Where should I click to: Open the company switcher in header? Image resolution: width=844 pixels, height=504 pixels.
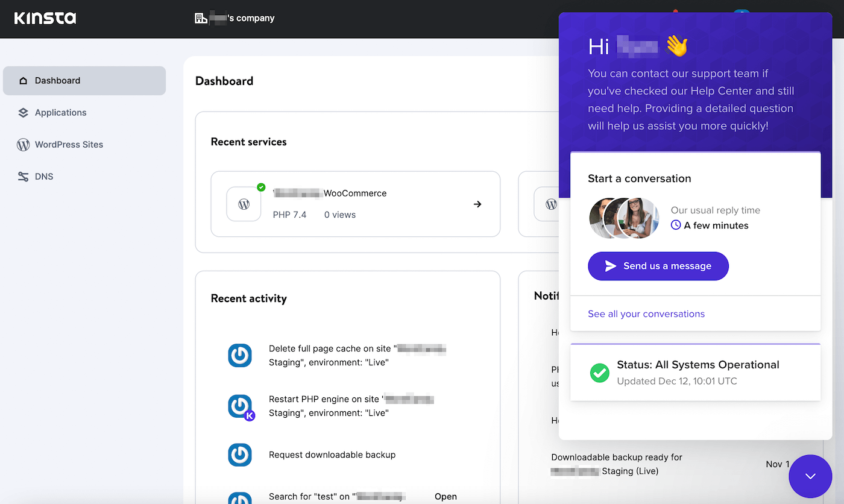(235, 18)
